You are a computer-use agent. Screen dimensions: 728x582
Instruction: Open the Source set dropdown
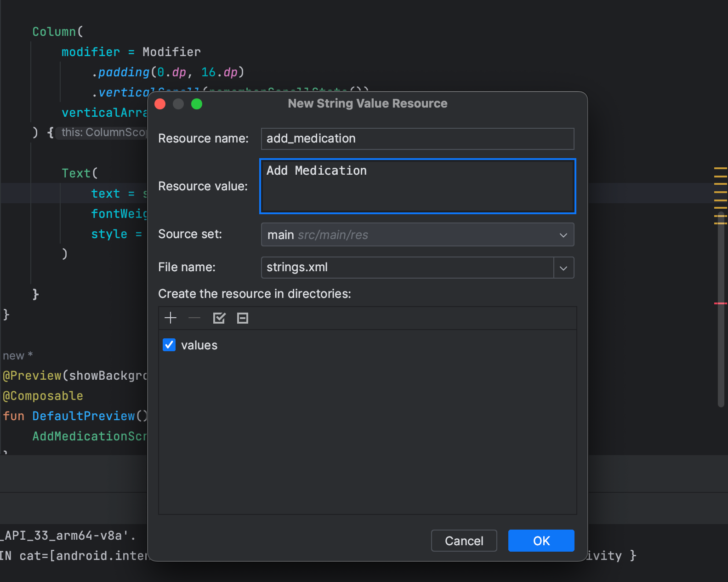pos(417,234)
